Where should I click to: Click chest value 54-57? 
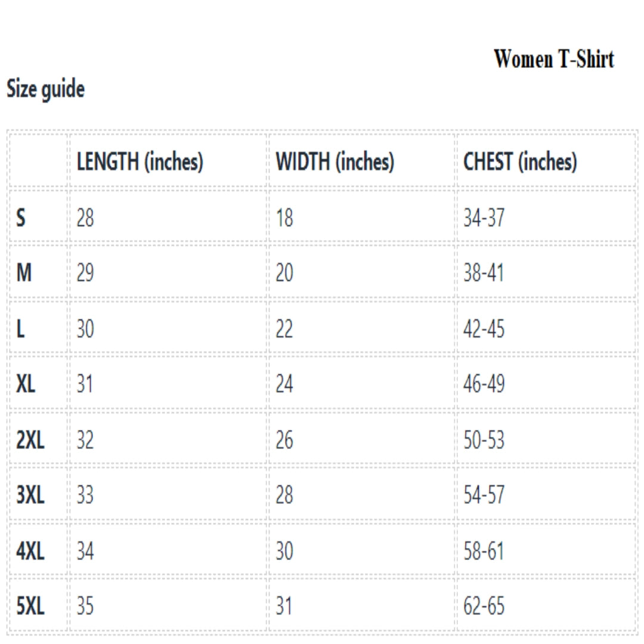(484, 496)
